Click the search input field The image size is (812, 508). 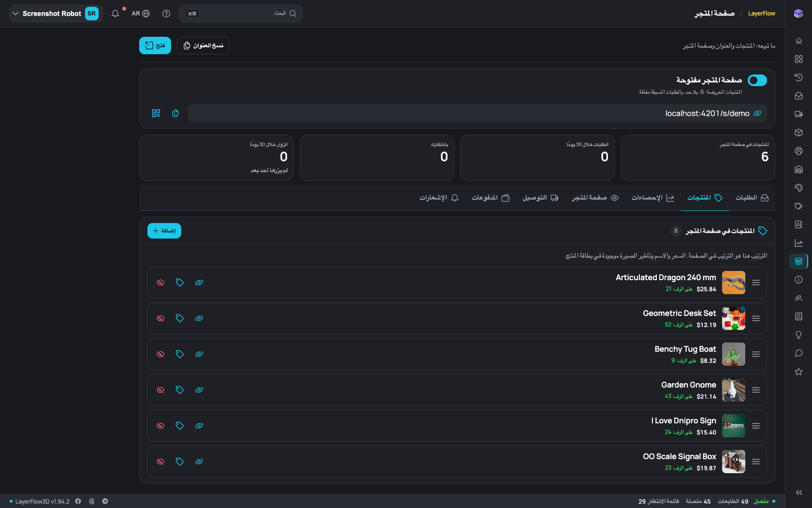(x=241, y=14)
